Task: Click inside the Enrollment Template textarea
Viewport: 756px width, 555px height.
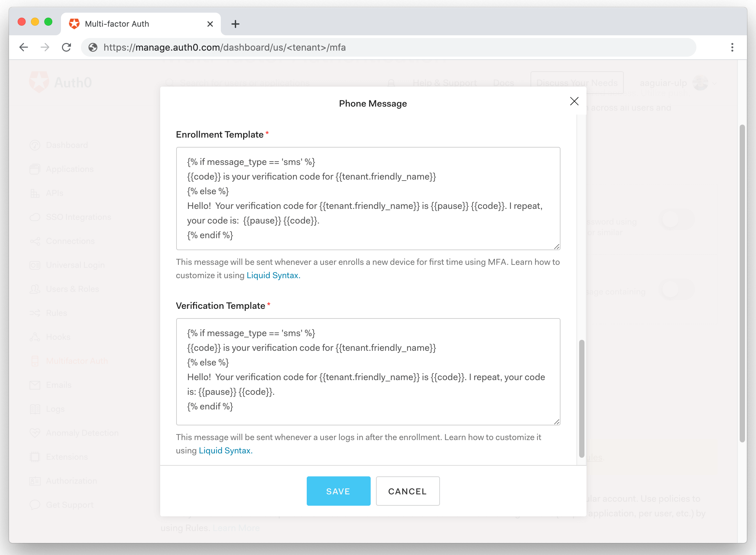Action: 368,198
